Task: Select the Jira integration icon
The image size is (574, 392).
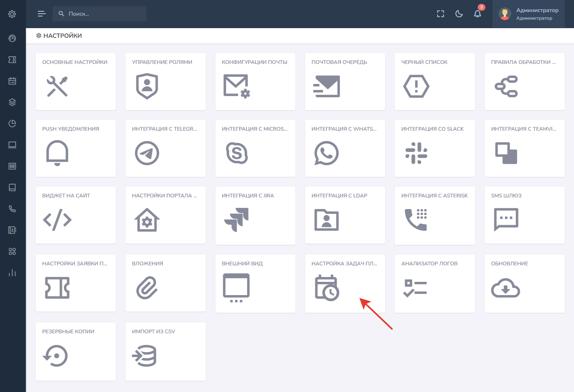Action: click(x=237, y=220)
